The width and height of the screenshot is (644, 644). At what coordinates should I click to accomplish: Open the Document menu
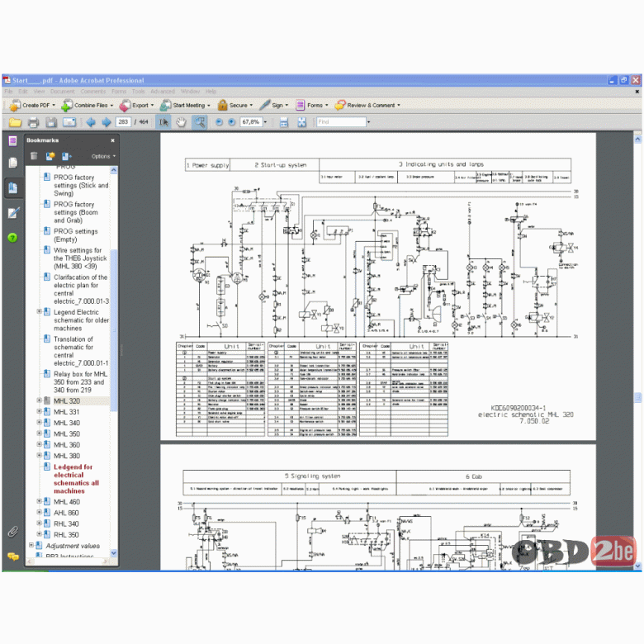(63, 91)
